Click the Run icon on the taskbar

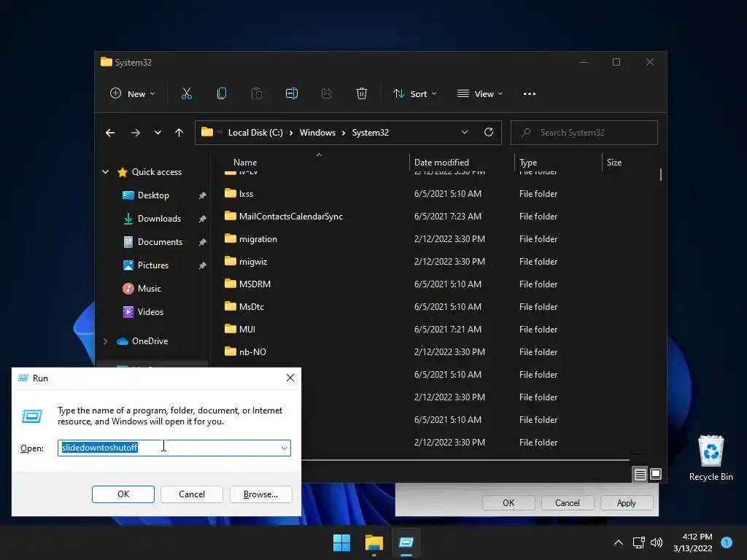pyautogui.click(x=406, y=542)
